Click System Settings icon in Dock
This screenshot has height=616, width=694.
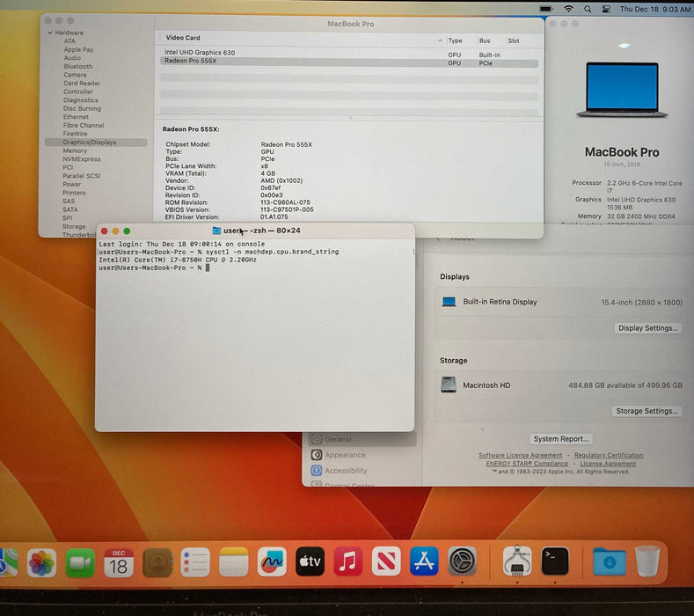coord(462,561)
